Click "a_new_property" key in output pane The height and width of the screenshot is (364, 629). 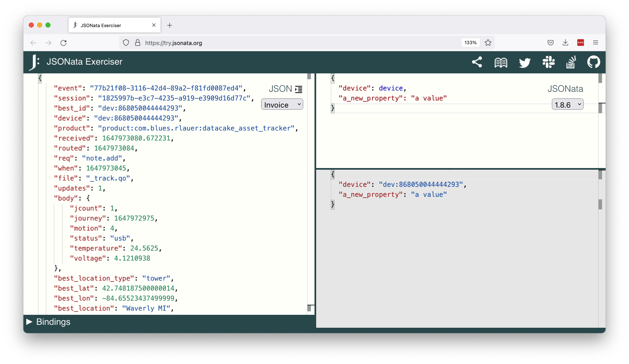coord(371,194)
